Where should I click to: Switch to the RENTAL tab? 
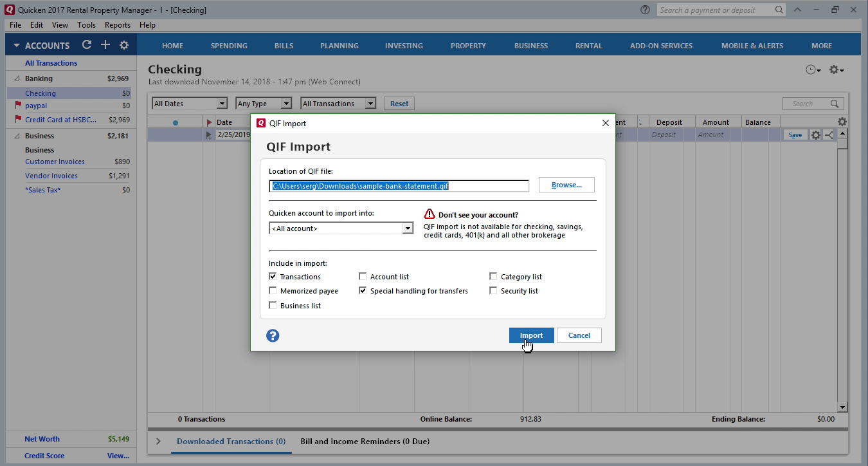(x=588, y=46)
